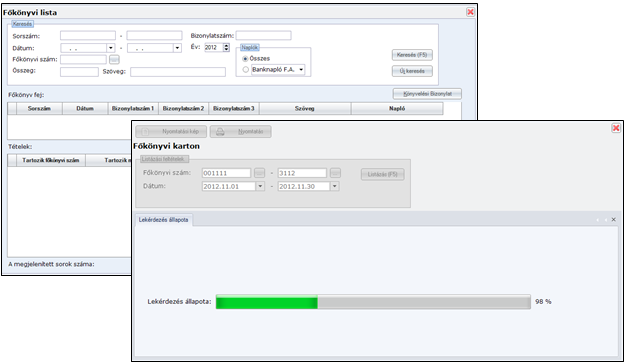The image size is (626, 364).
Task: Select the Lekérdezés állapota tab
Action: pos(164,220)
